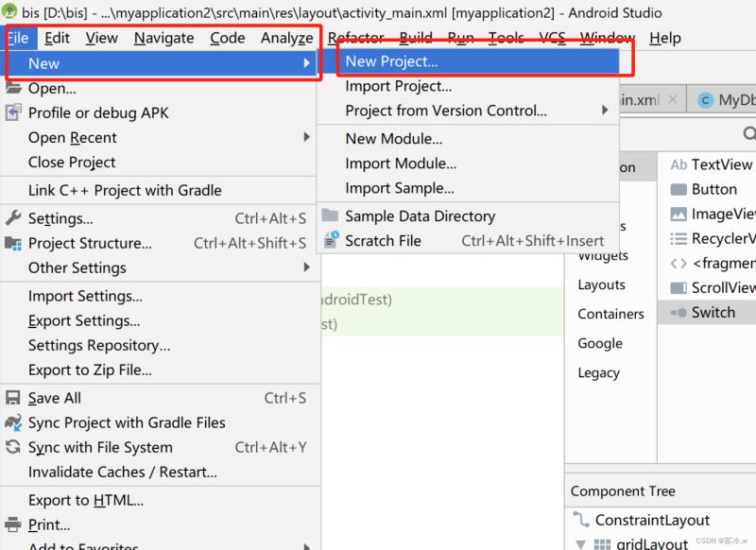756x550 pixels.
Task: Open the Navigate menu
Action: (x=163, y=38)
